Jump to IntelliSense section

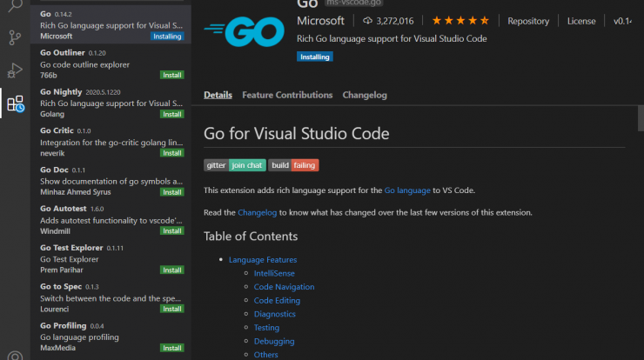pyautogui.click(x=274, y=273)
